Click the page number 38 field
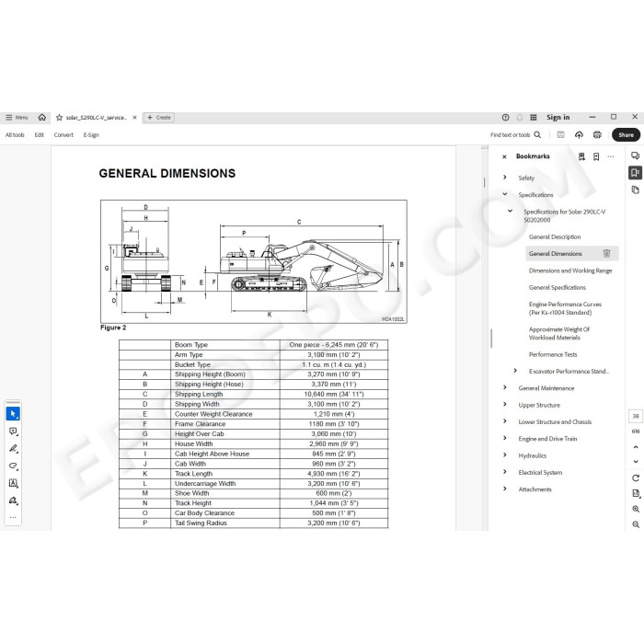The width and height of the screenshot is (644, 644). coord(636,416)
